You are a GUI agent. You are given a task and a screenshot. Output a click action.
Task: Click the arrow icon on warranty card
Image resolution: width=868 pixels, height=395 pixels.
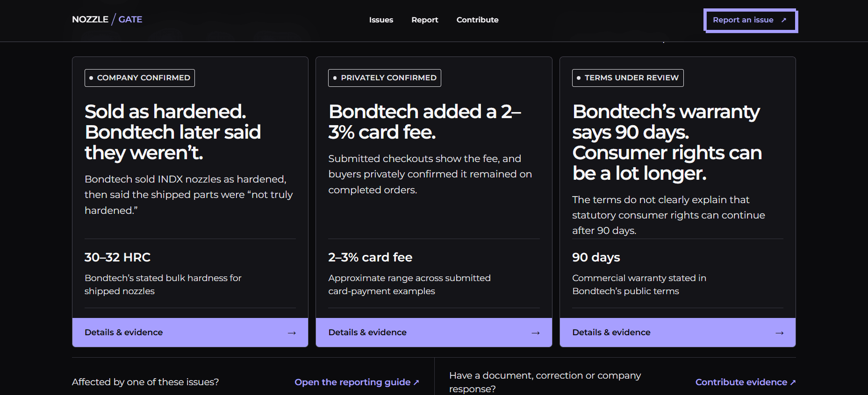pyautogui.click(x=780, y=333)
